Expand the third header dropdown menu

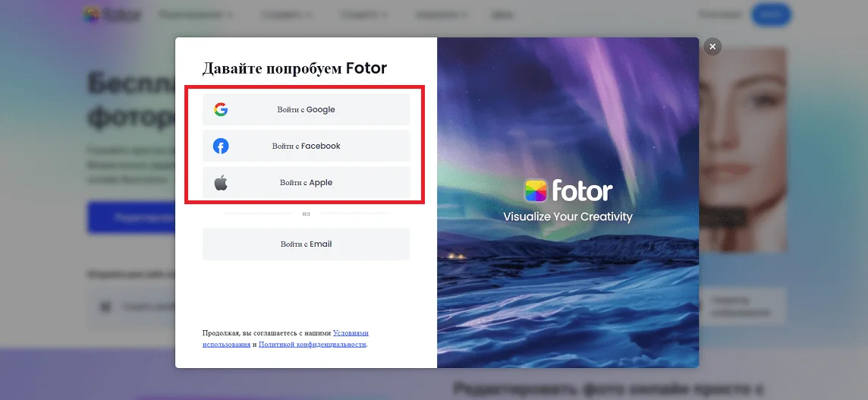pos(363,14)
